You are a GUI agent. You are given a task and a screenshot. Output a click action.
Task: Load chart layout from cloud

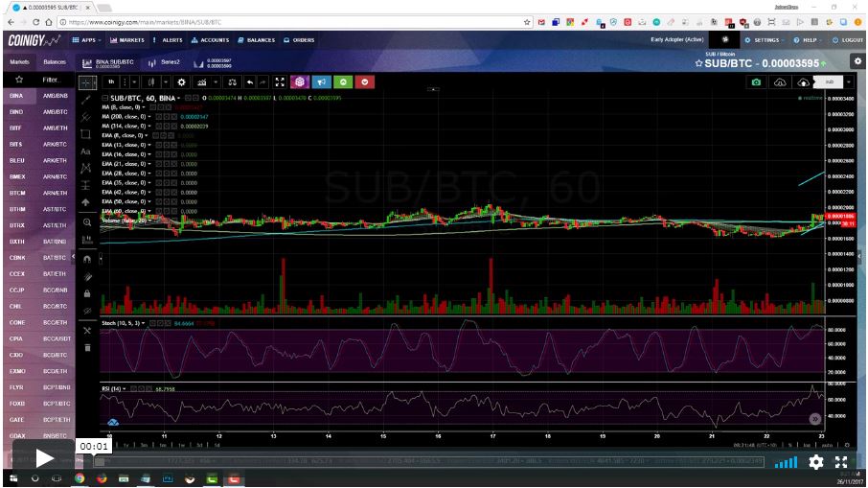tap(780, 82)
